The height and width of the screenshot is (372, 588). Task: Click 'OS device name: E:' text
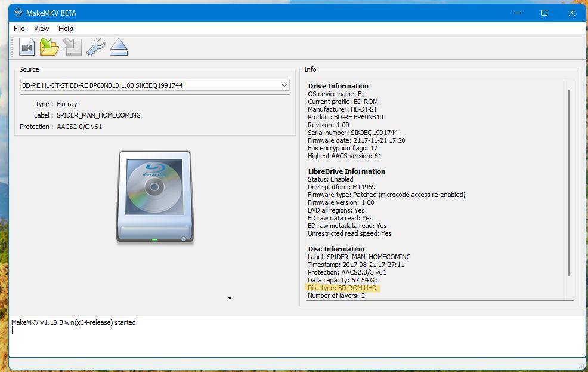coord(336,94)
